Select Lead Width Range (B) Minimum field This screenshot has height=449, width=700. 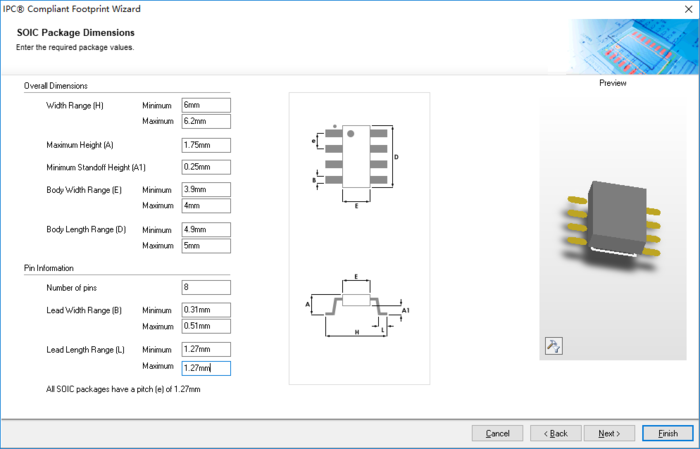click(205, 309)
